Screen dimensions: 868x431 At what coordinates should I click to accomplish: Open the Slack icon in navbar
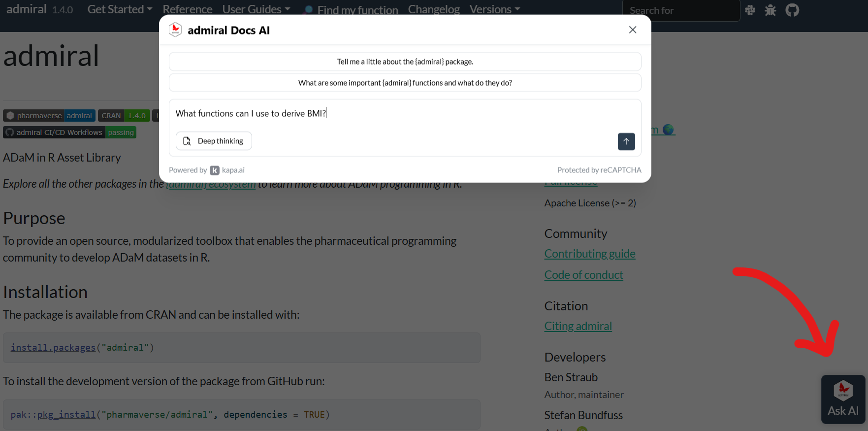[750, 10]
